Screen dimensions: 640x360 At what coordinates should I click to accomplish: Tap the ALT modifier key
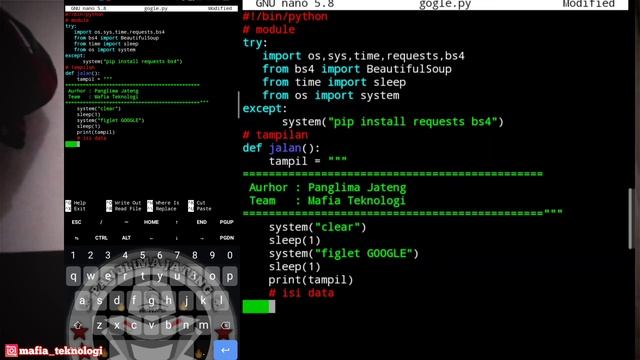click(x=126, y=238)
